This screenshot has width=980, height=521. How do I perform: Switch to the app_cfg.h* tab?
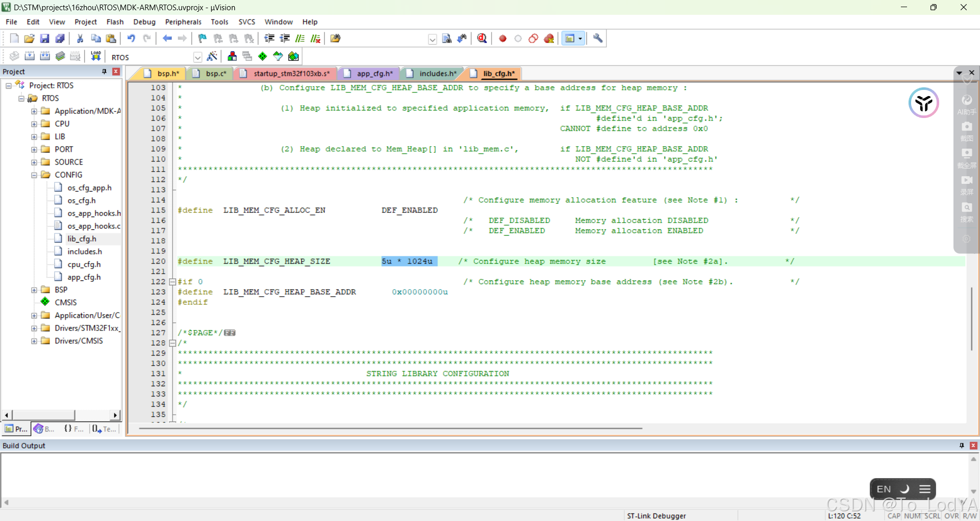(370, 74)
